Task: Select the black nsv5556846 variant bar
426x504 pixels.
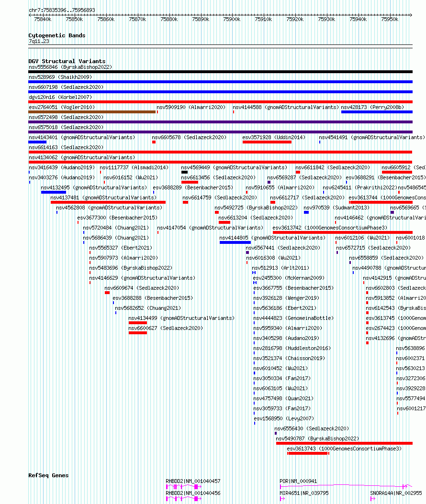Action: click(220, 72)
